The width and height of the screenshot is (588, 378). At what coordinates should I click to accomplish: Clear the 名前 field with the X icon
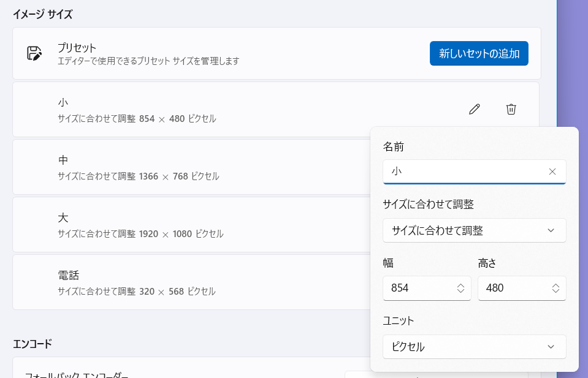tap(552, 172)
